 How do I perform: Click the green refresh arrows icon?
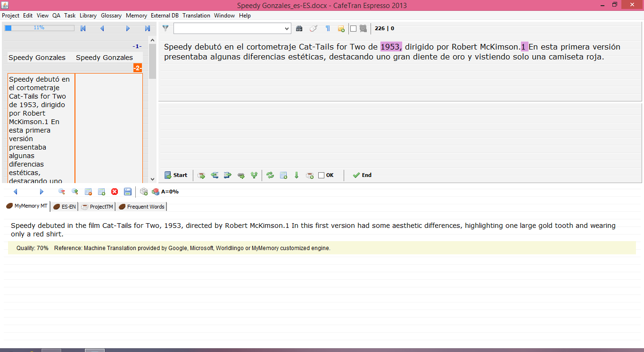point(270,175)
